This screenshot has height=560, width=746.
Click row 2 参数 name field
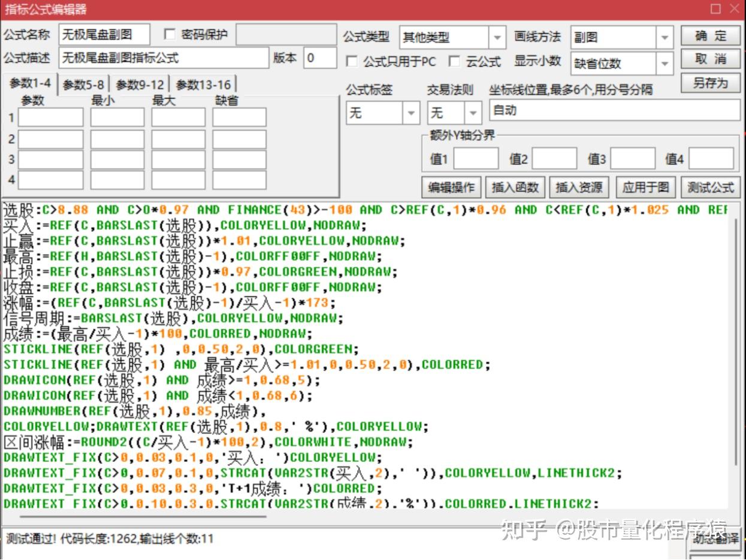click(x=51, y=139)
